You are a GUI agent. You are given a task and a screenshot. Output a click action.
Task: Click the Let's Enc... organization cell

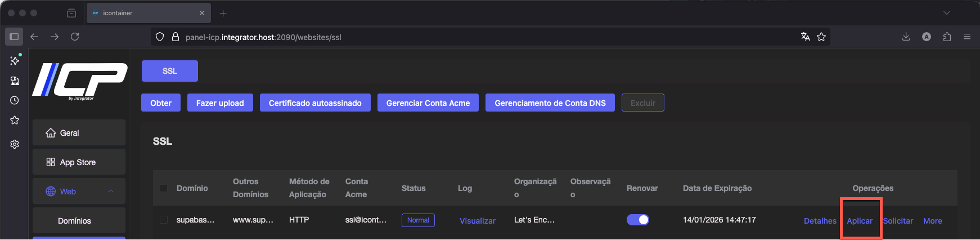pyautogui.click(x=534, y=220)
